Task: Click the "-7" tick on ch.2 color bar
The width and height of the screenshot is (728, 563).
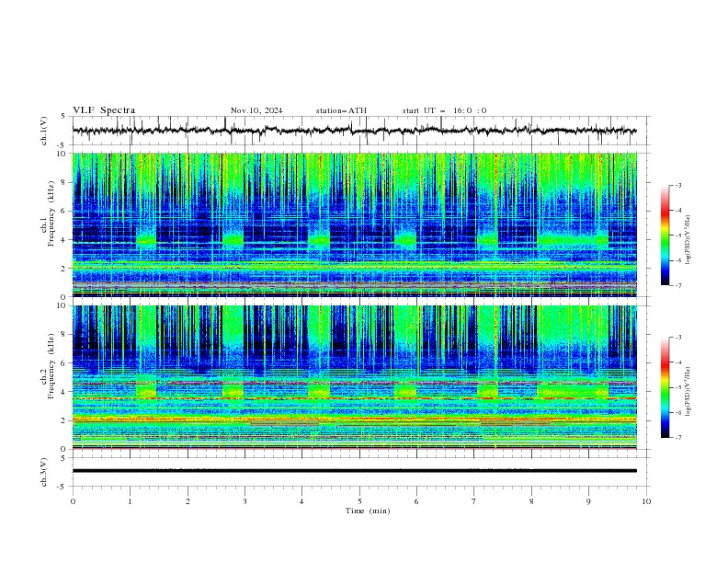Action: coord(677,438)
